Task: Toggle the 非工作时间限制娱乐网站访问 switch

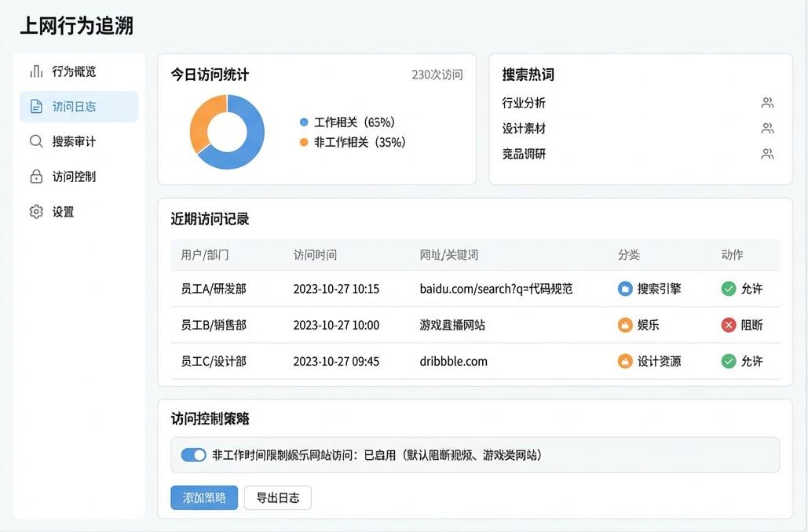Action: (x=193, y=455)
